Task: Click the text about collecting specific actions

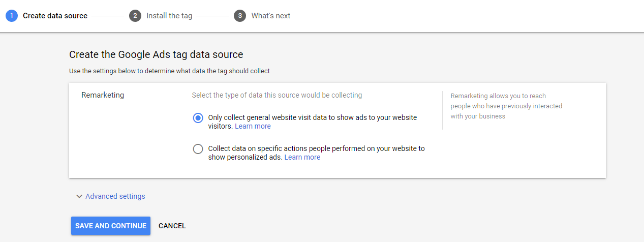Action: [x=317, y=153]
